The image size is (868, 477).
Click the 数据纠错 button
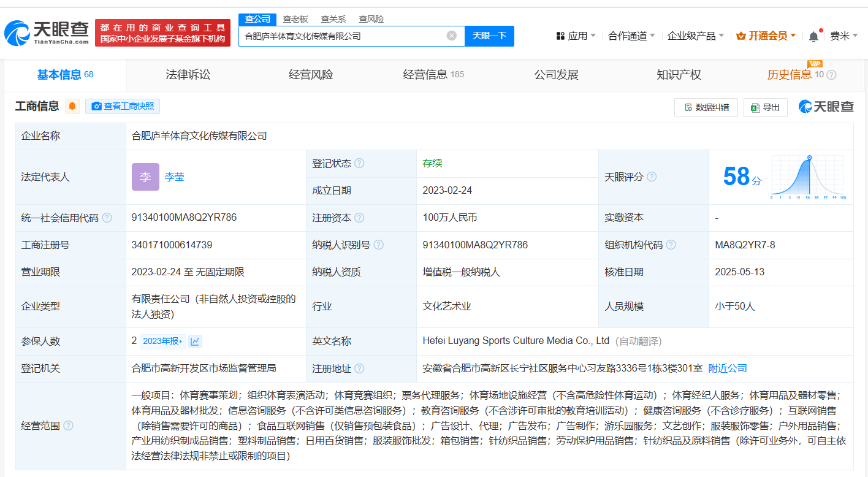coord(706,107)
